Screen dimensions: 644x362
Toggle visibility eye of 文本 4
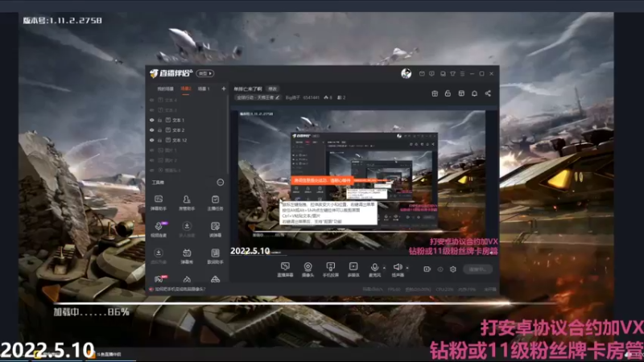coord(152,100)
